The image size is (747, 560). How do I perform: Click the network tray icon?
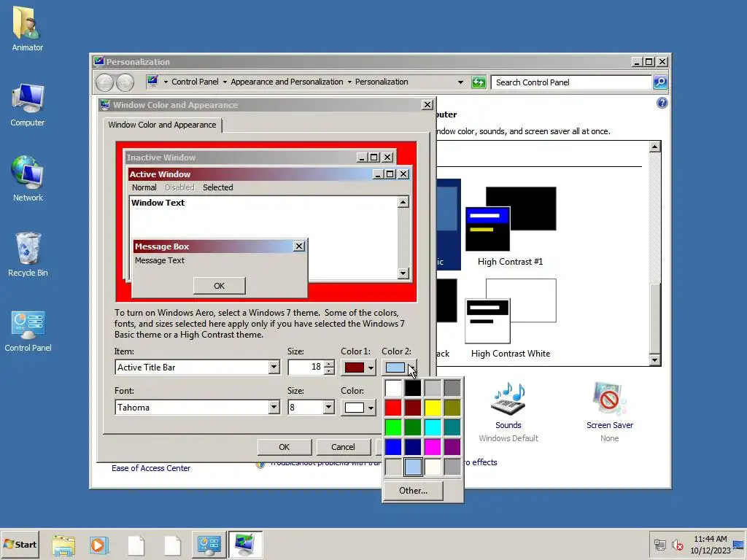pos(659,545)
